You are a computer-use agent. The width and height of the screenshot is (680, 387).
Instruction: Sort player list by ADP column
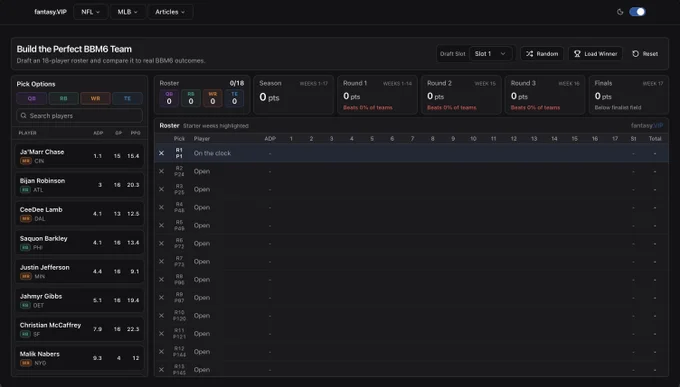point(98,133)
